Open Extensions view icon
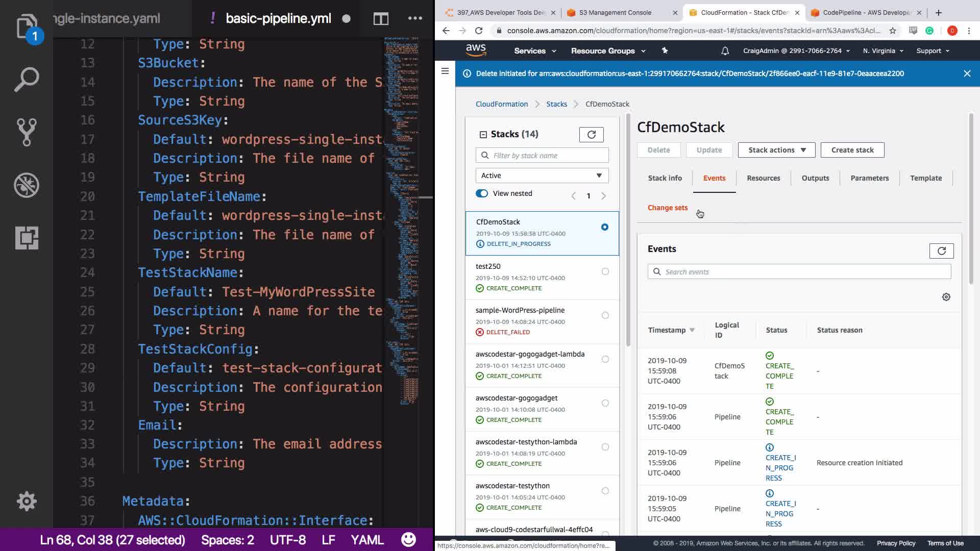Screen dimensions: 980x551 pos(27,238)
